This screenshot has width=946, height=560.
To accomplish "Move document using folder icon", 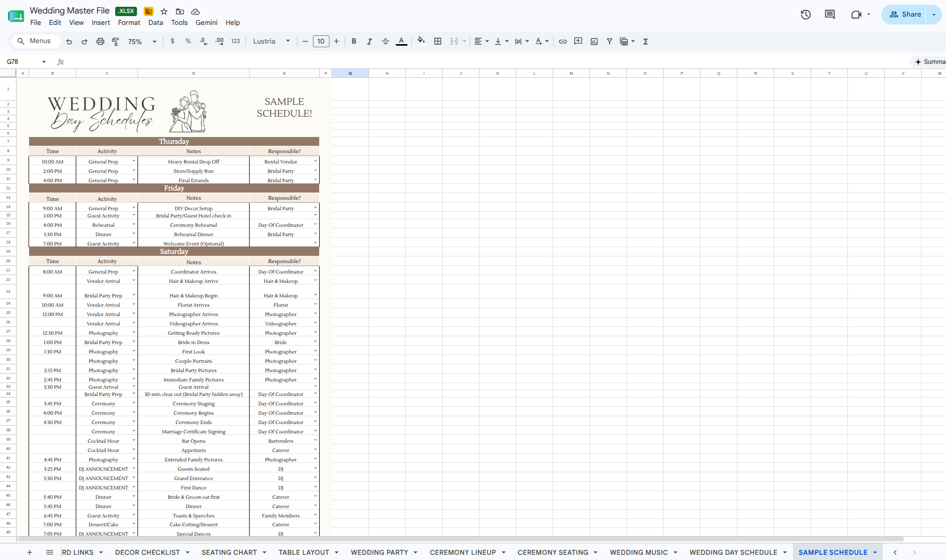I will coord(180,11).
